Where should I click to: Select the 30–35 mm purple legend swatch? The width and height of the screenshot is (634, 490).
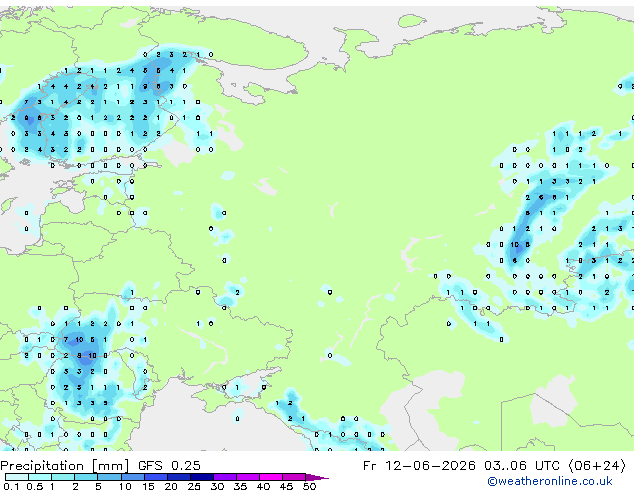pos(224,477)
